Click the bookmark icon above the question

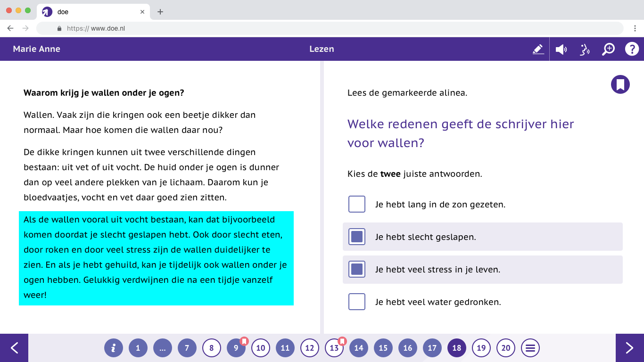(x=620, y=84)
